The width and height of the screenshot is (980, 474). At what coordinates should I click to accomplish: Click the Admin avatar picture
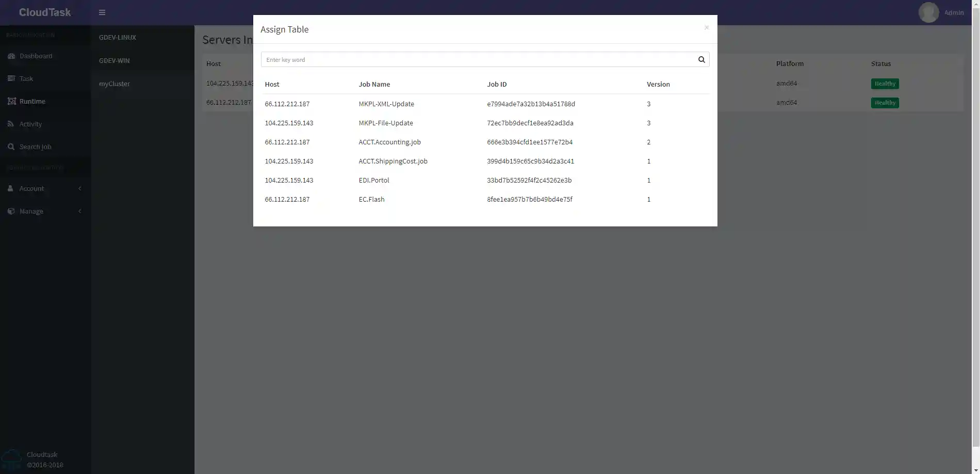(x=928, y=12)
